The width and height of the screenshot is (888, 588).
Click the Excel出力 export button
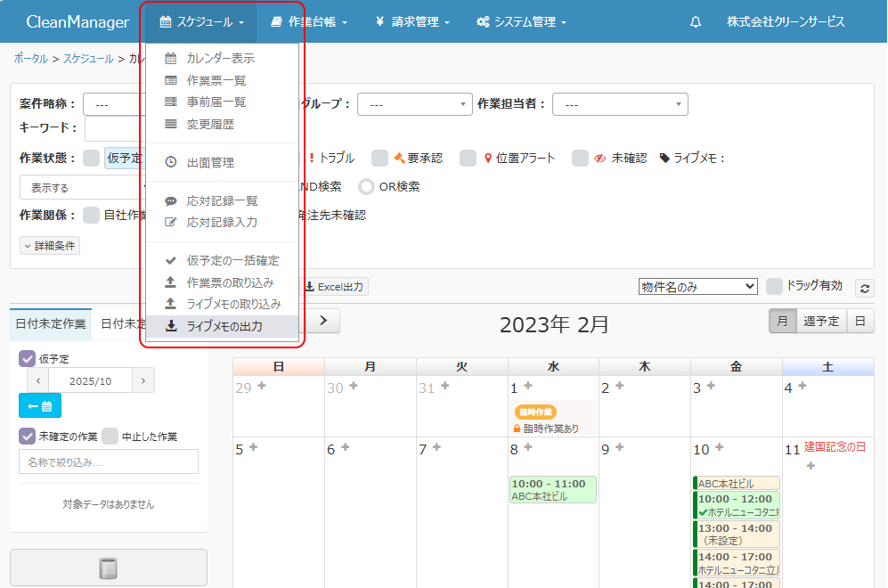coord(334,287)
